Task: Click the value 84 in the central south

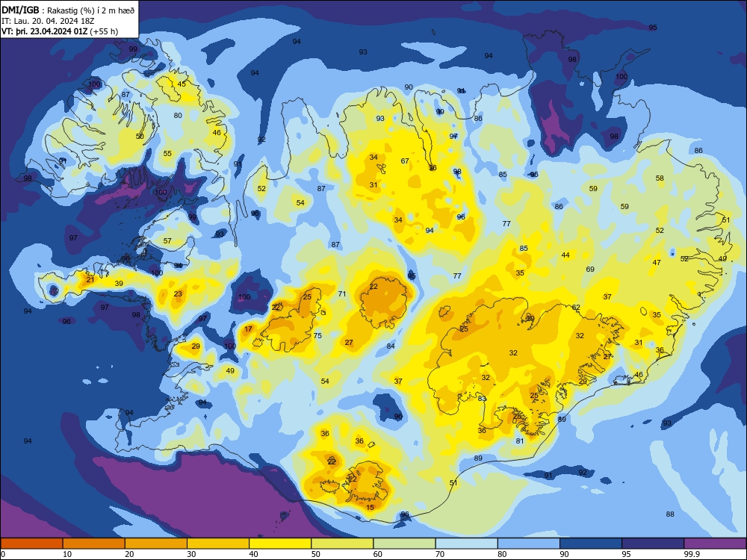Action: (x=391, y=346)
